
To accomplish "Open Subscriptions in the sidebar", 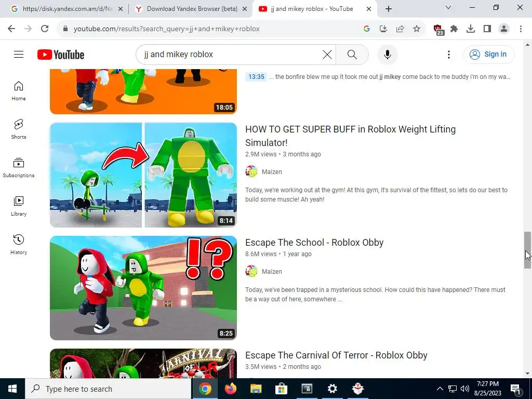I will [x=19, y=168].
